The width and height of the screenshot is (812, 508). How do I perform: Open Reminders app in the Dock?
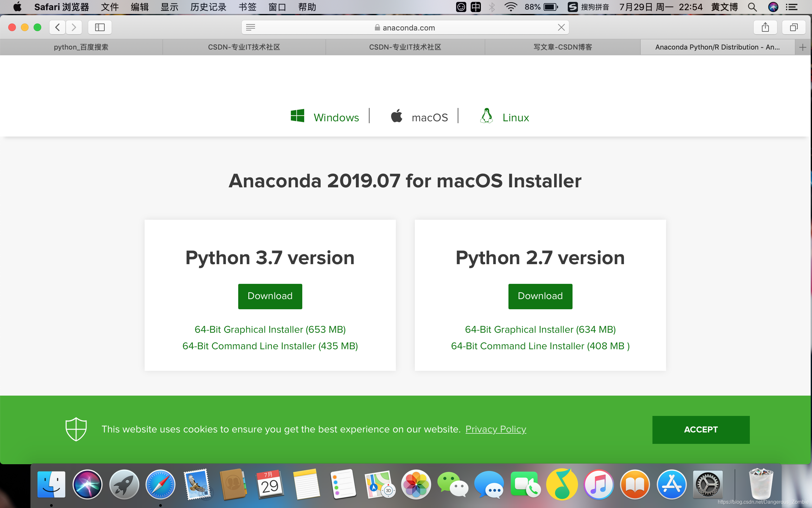pyautogui.click(x=343, y=484)
